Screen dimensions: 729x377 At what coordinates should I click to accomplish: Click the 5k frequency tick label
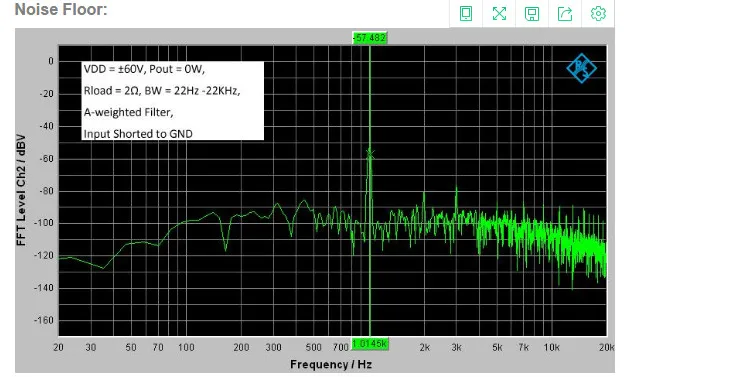pyautogui.click(x=497, y=347)
